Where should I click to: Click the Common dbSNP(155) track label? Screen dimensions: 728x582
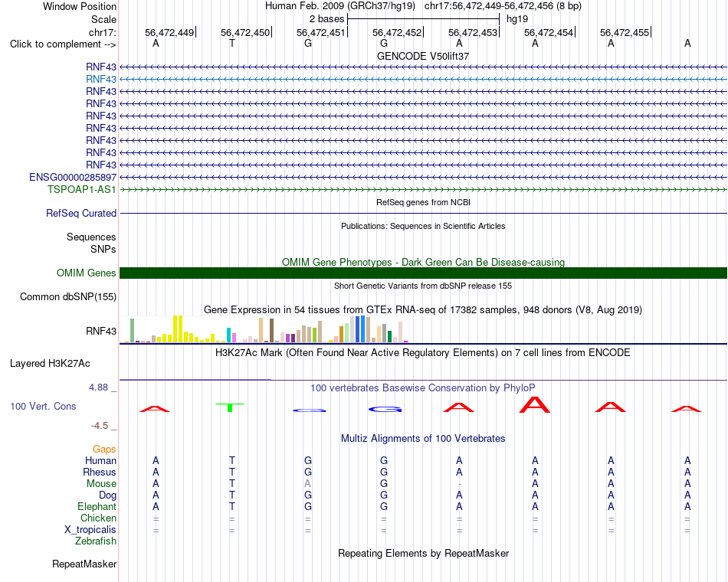pos(68,297)
